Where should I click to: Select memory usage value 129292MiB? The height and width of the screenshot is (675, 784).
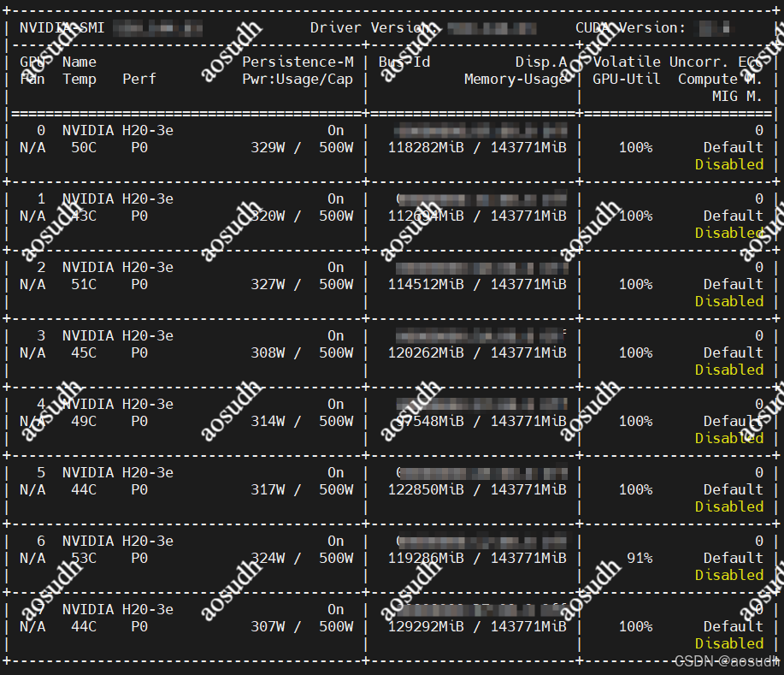pyautogui.click(x=426, y=627)
